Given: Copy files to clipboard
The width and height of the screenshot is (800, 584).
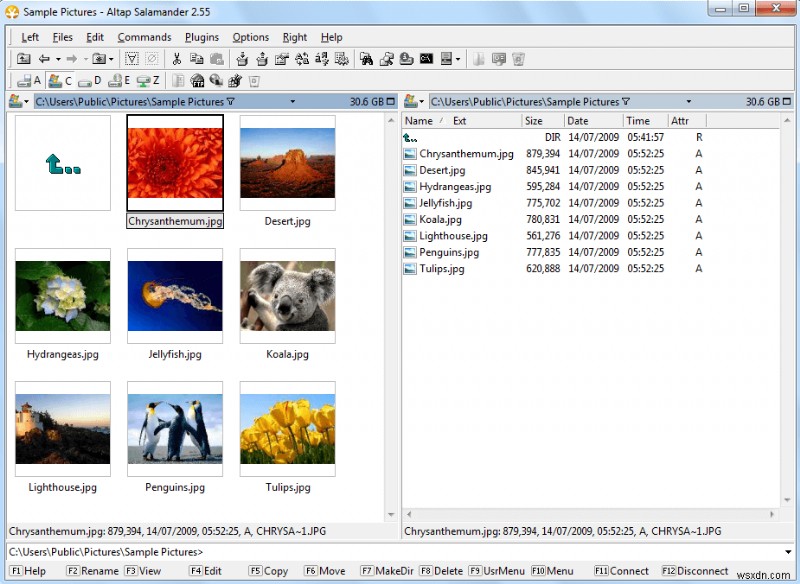Looking at the screenshot, I should (197, 58).
